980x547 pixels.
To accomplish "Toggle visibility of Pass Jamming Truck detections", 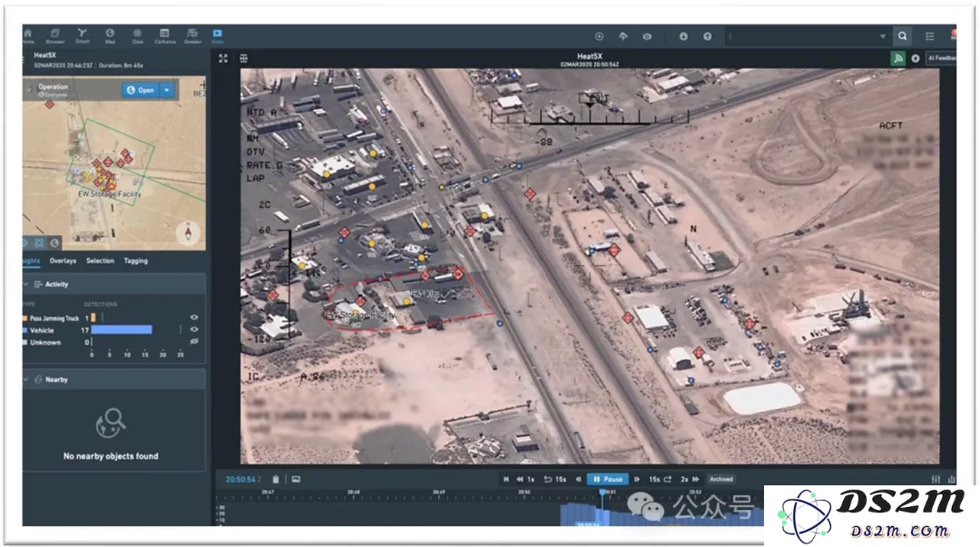I will (x=194, y=317).
